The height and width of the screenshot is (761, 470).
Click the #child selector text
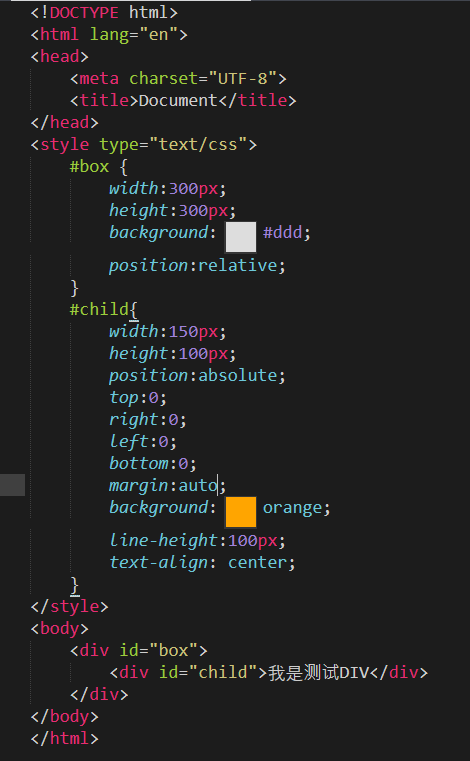point(99,309)
